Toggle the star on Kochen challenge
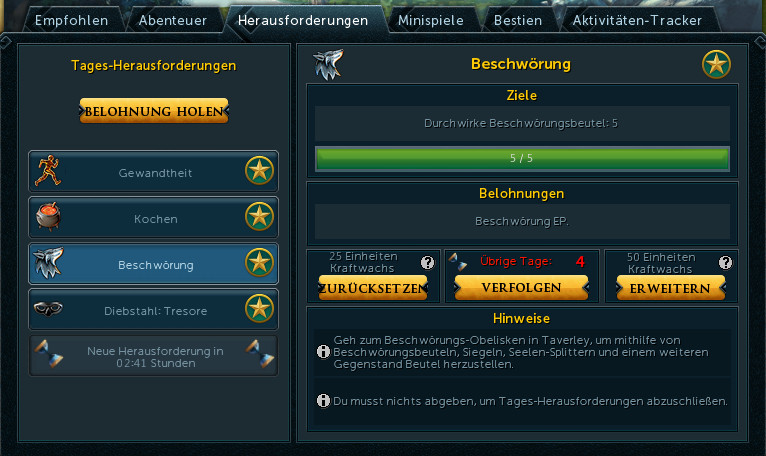 point(259,216)
